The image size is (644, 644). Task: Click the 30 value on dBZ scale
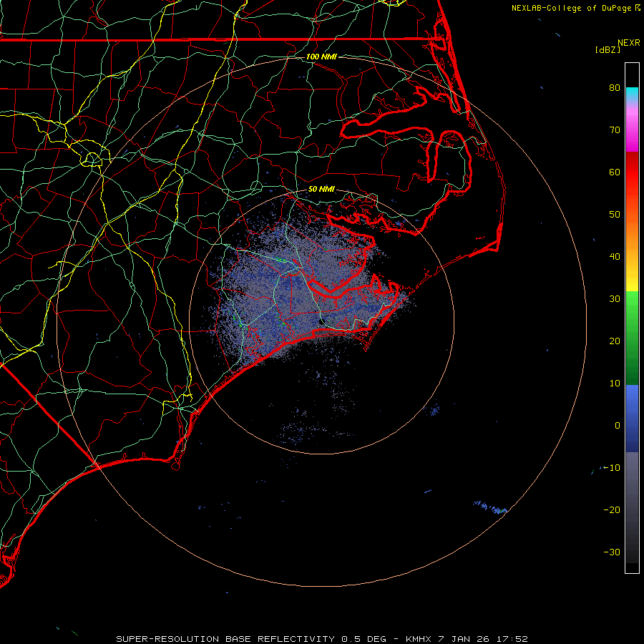[615, 299]
